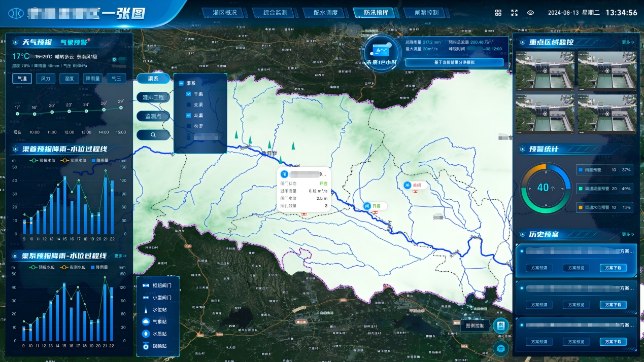
Task: Click the 基于当前结果分洪模拟 button
Action: [x=454, y=62]
